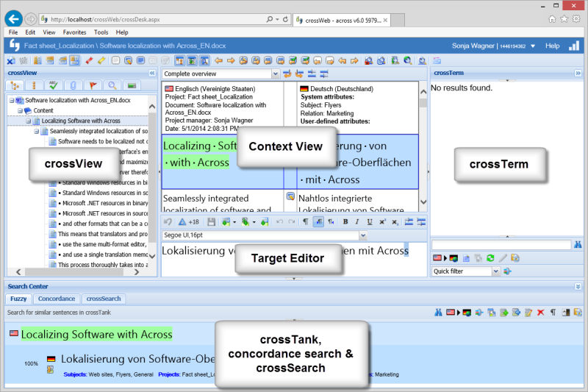Click the superscript icon in Target Editor

click(382, 221)
